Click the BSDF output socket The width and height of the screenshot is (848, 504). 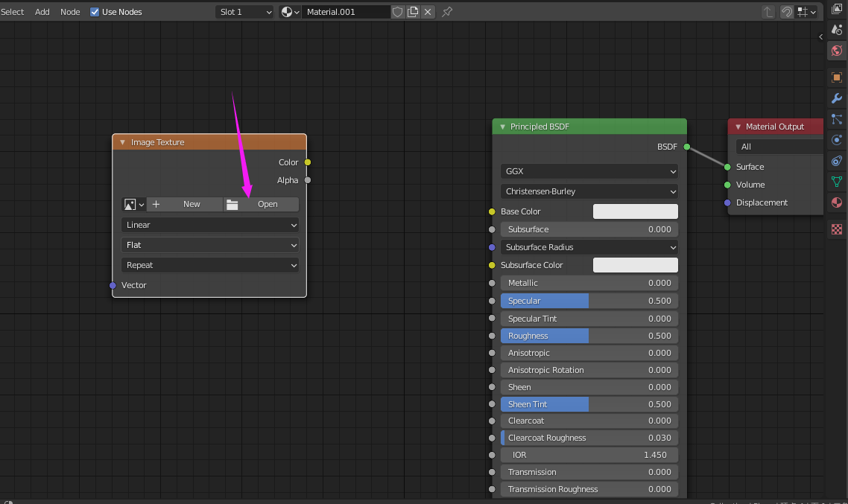pos(687,147)
